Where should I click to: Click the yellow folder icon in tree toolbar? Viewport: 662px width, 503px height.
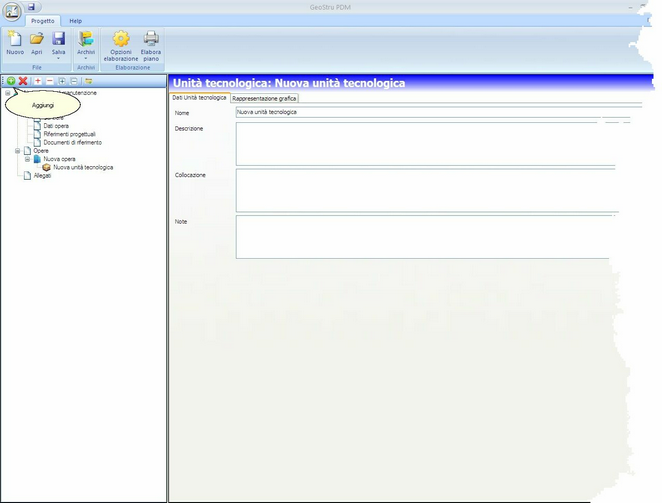tap(89, 81)
